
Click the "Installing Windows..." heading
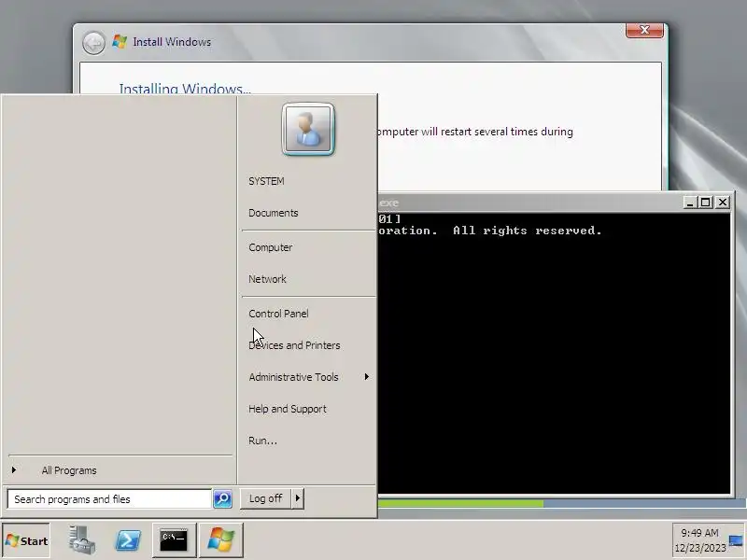185,89
